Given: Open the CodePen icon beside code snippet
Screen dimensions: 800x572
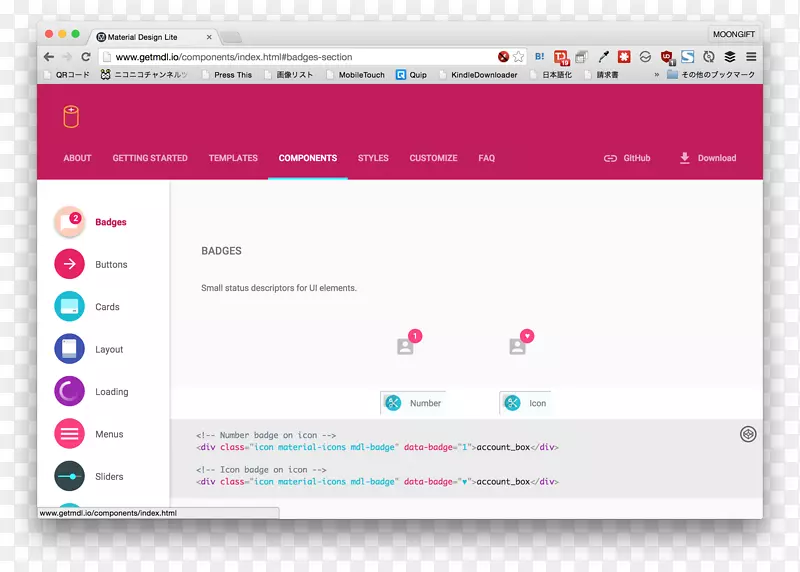Looking at the screenshot, I should click(747, 434).
